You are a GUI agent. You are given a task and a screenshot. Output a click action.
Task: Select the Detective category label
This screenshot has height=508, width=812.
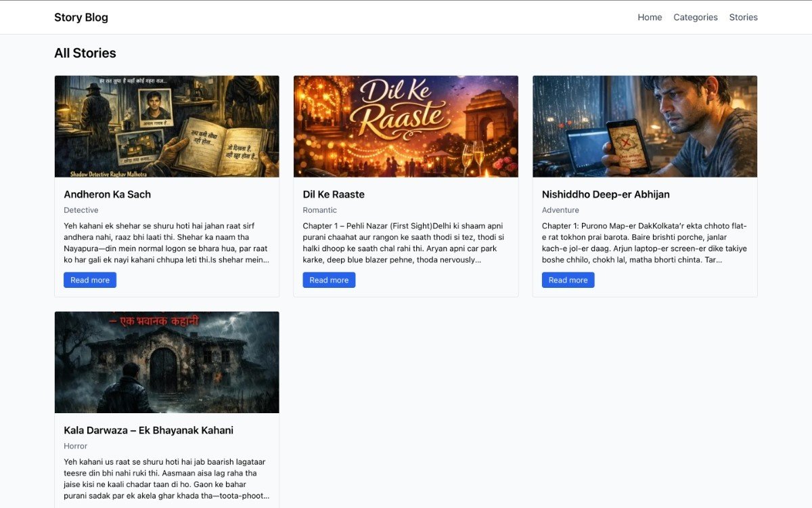pyautogui.click(x=81, y=210)
